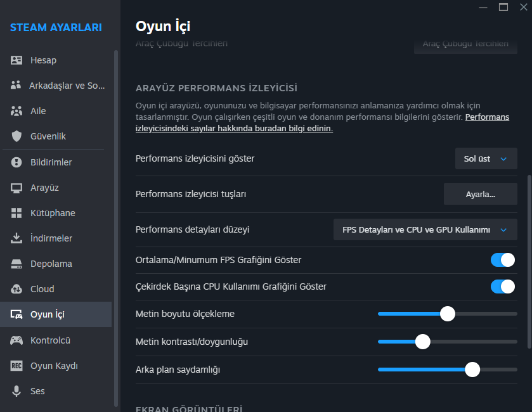The image size is (532, 412).
Task: Go to the Arayüz settings tab
Action: tap(44, 188)
